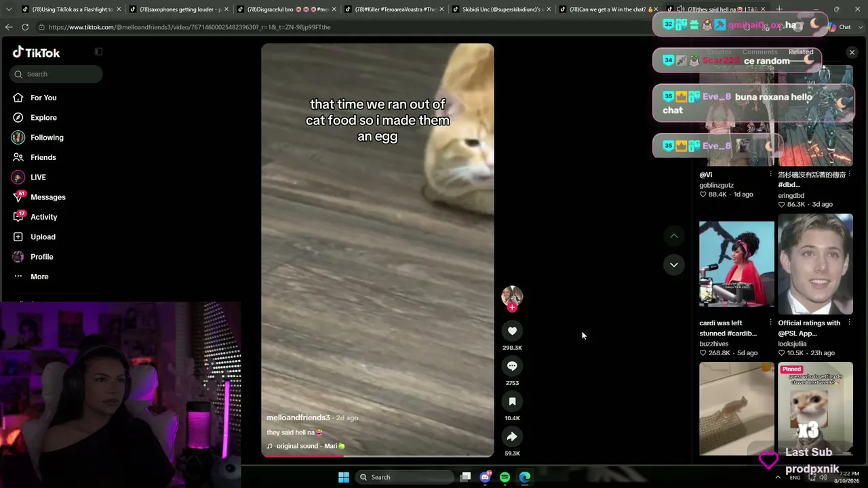Share the video with arrow icon
Screen dimensions: 868x488
(x=512, y=436)
